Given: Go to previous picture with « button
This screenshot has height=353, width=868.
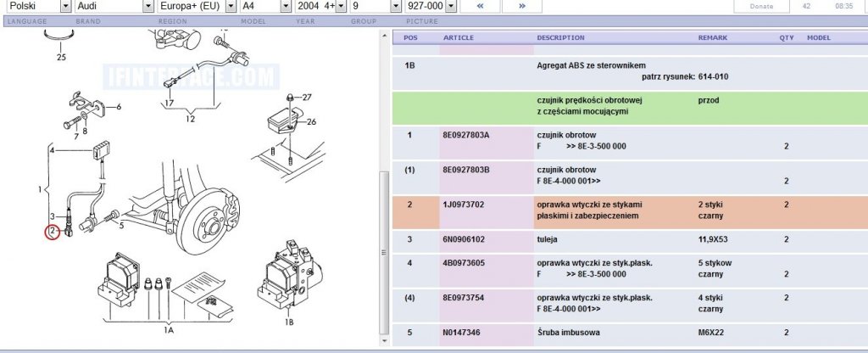Looking at the screenshot, I should (x=480, y=6).
